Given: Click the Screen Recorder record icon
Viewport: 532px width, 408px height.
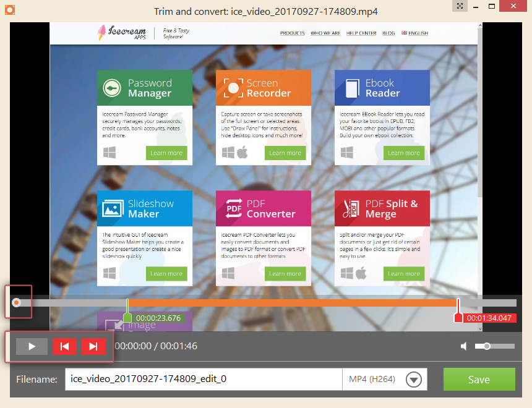Looking at the screenshot, I should click(x=233, y=88).
